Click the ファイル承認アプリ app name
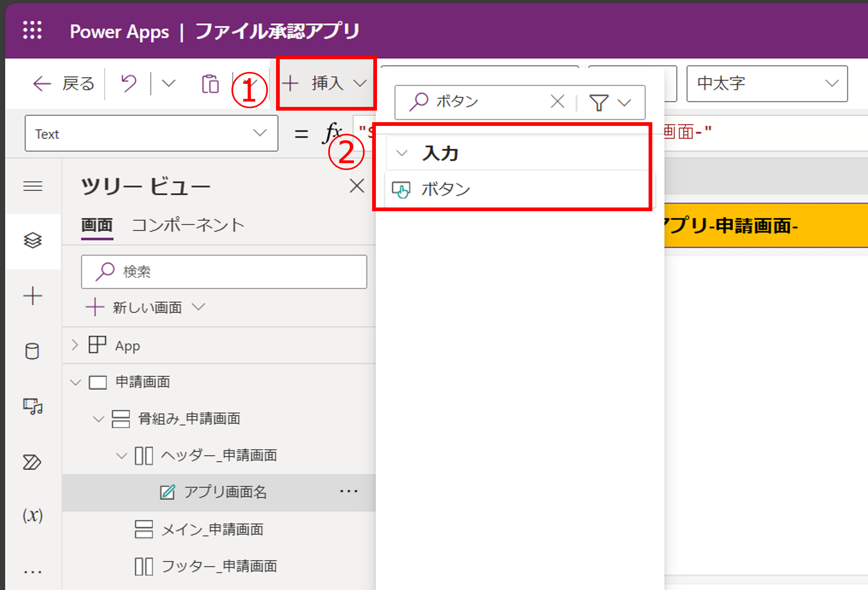Image resolution: width=868 pixels, height=590 pixels. (277, 31)
